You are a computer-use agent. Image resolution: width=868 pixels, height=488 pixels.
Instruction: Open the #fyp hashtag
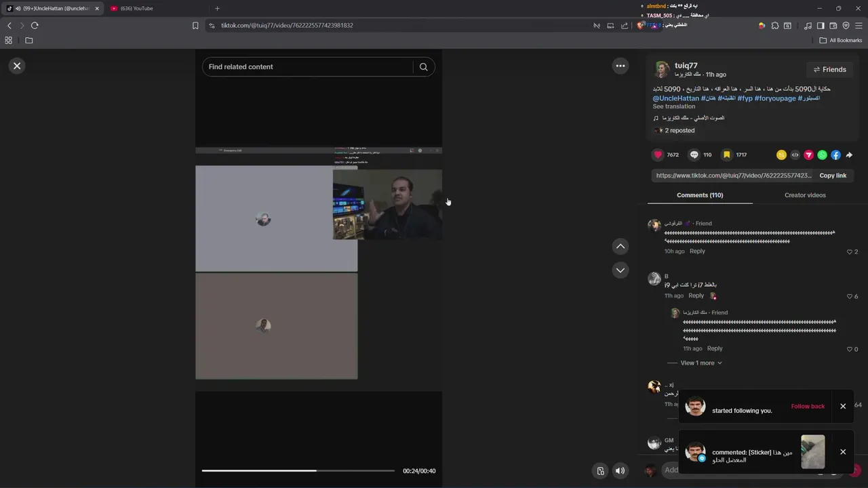pos(745,98)
